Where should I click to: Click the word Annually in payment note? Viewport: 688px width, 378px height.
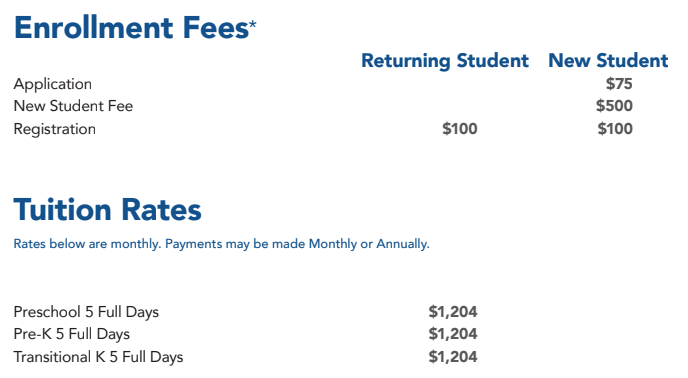click(403, 244)
